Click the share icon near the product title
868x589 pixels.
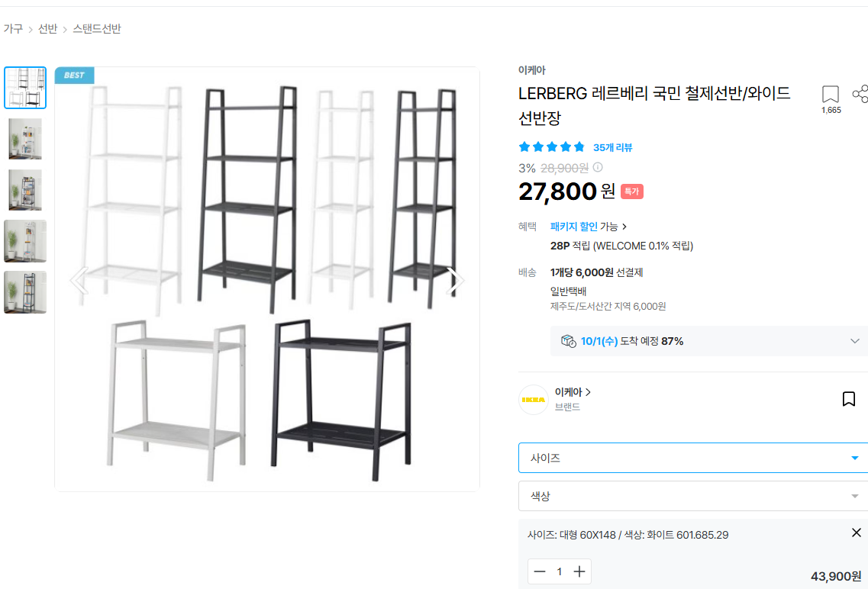(x=860, y=94)
